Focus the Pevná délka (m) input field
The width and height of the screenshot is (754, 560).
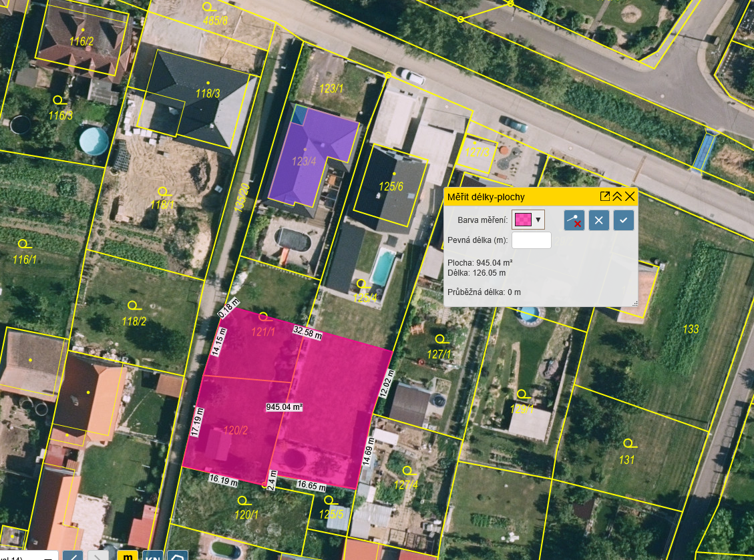[532, 240]
